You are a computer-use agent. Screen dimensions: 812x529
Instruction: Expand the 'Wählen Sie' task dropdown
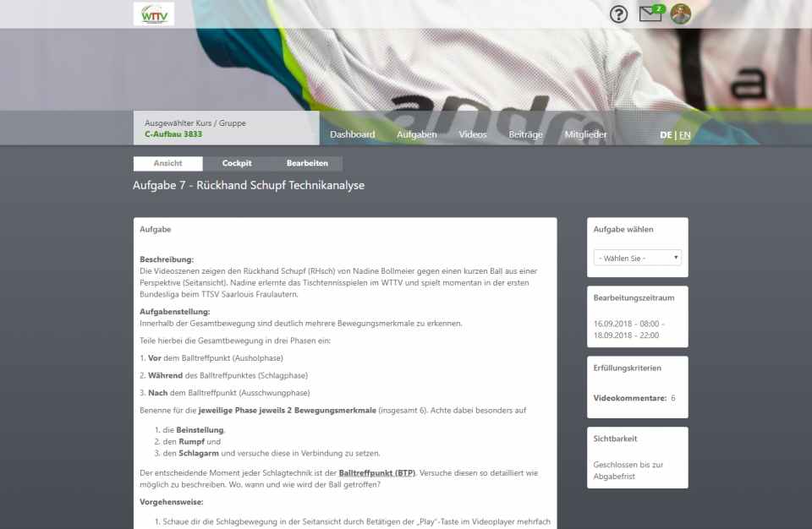[x=638, y=258]
